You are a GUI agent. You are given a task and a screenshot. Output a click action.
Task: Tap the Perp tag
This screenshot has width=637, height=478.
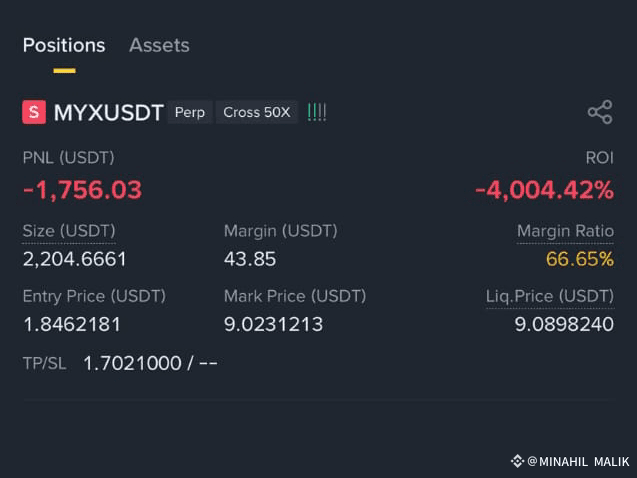tap(190, 112)
